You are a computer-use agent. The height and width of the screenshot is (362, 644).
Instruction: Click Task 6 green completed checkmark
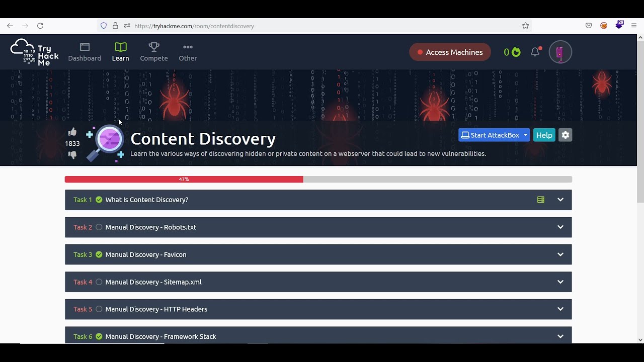tap(99, 336)
